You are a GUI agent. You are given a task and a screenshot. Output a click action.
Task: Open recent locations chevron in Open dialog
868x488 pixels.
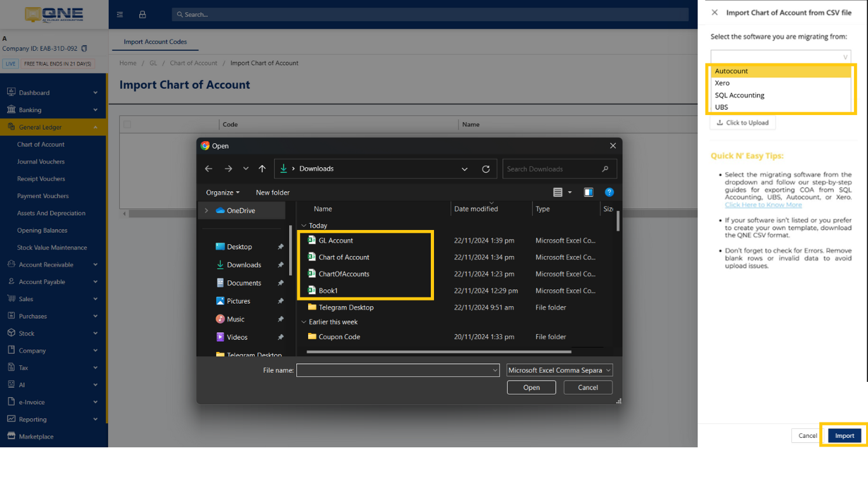[246, 168]
